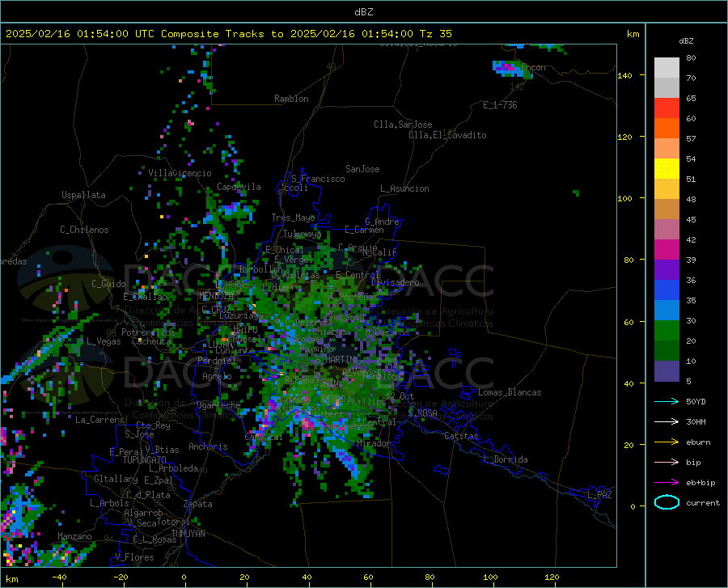Click the Anchoris label on map
The width and height of the screenshot is (728, 588).
(208, 446)
